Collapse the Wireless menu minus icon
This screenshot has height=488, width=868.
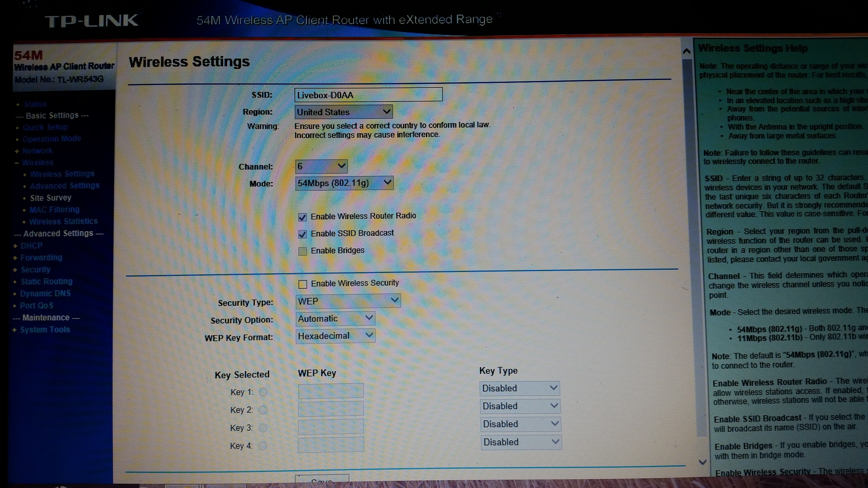(17, 163)
